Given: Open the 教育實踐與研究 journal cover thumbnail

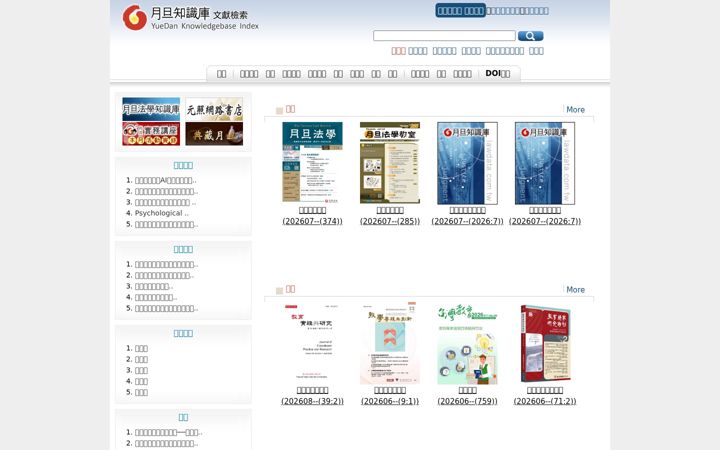Looking at the screenshot, I should click(312, 343).
